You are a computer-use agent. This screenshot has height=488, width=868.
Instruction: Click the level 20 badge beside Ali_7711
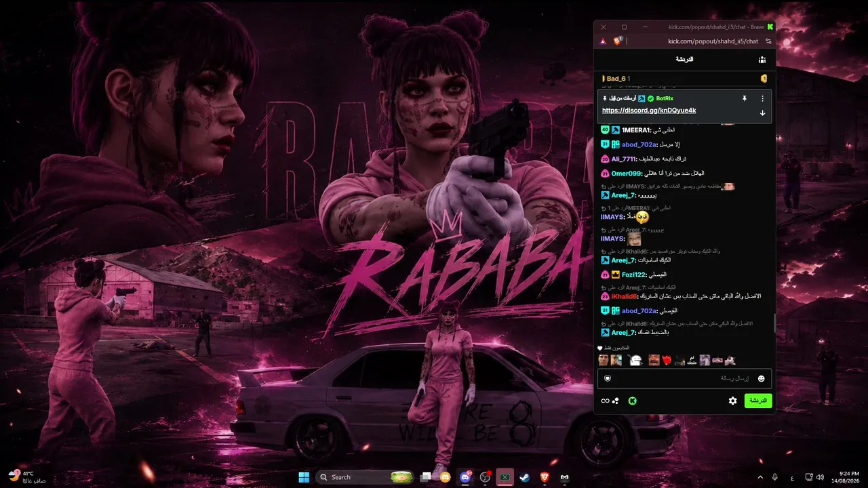(x=605, y=159)
